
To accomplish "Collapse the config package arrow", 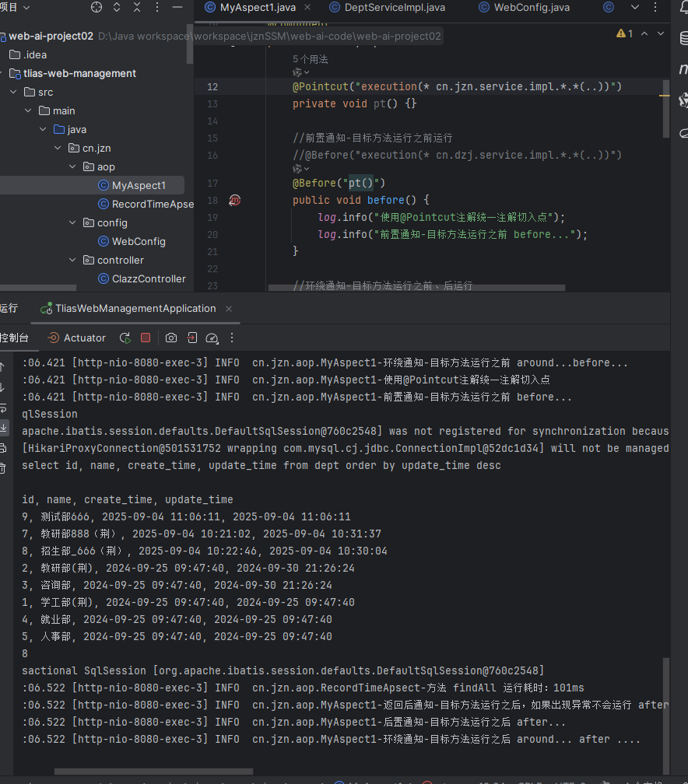I will (x=72, y=222).
